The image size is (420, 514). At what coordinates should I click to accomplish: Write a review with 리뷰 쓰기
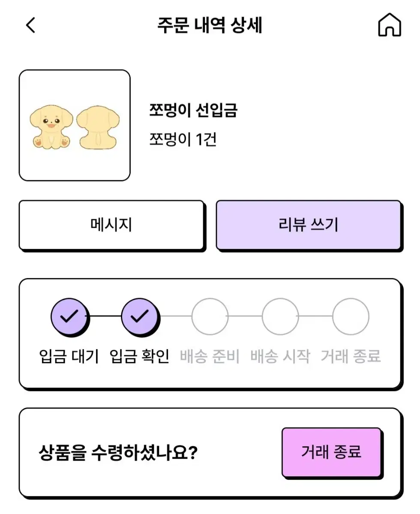309,225
